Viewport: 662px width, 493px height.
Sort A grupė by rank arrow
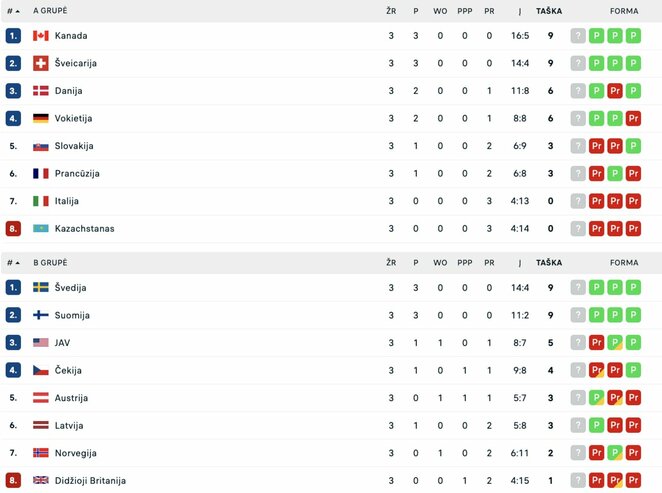(x=18, y=11)
